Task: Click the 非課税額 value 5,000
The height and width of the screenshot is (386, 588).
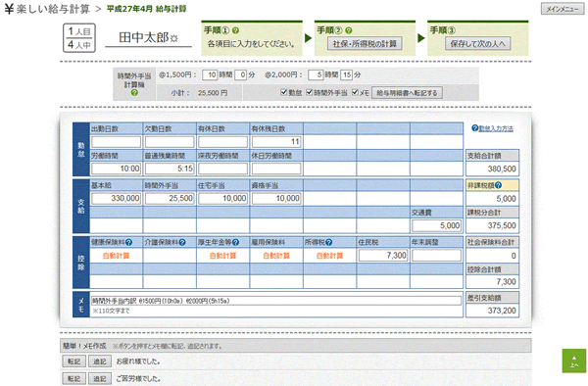Action: pyautogui.click(x=507, y=199)
